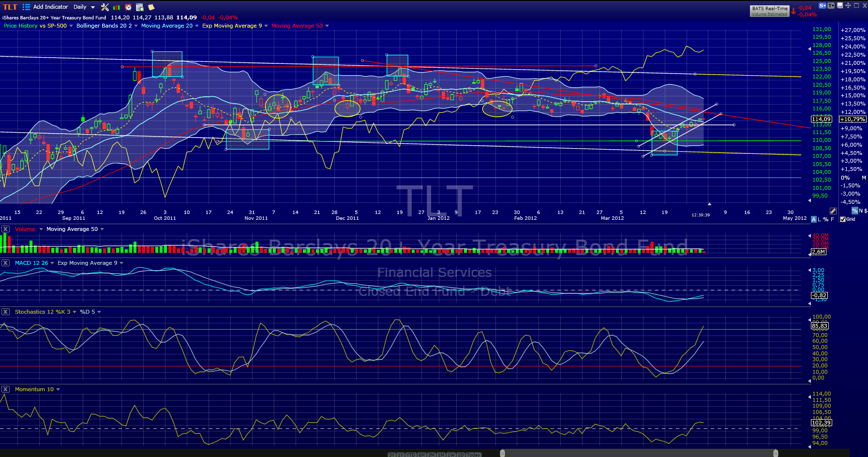Expand the Moving Average 20 dropdown arrow

197,26
